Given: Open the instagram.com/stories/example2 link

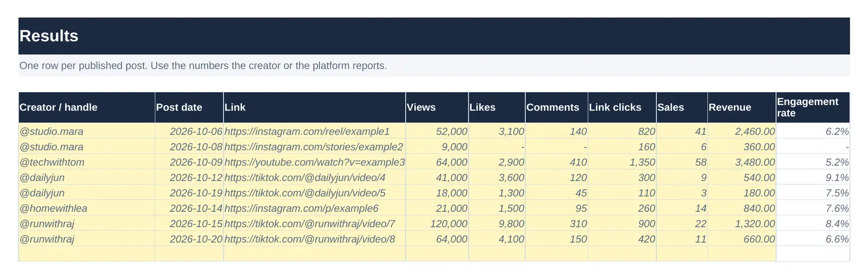Looking at the screenshot, I should pos(314,147).
